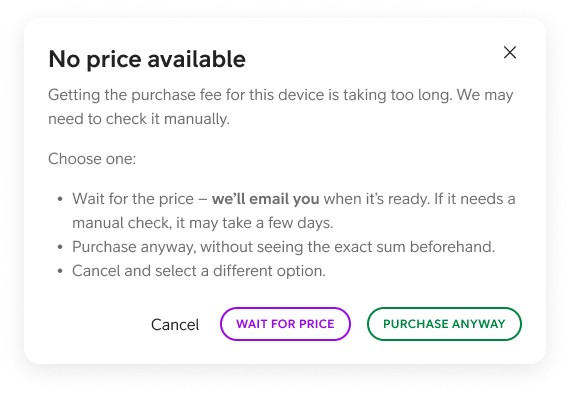Image resolution: width=570 pixels, height=394 pixels.
Task: Click 'manual check, it may take a few days' text
Action: (x=202, y=223)
